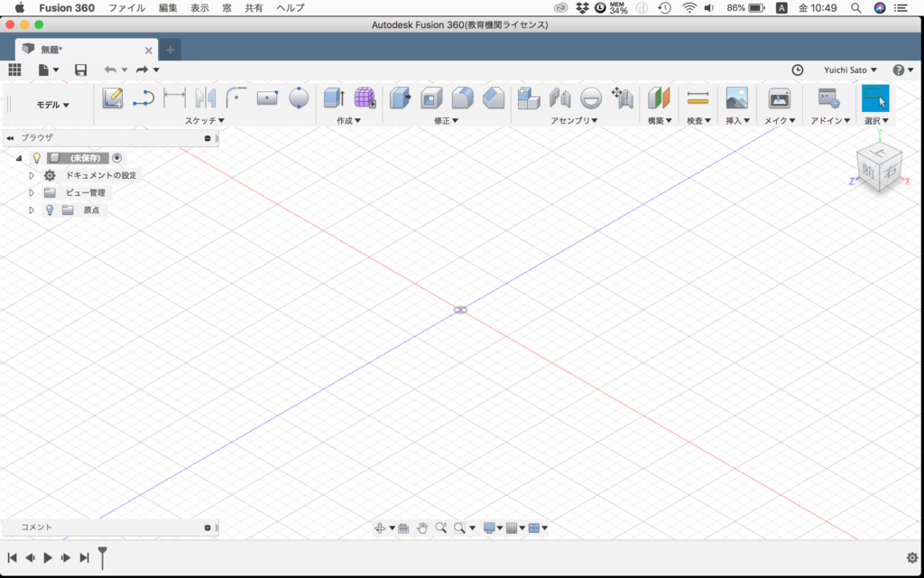Select the rectangle sketch tool
This screenshot has width=924, height=578.
tap(267, 98)
